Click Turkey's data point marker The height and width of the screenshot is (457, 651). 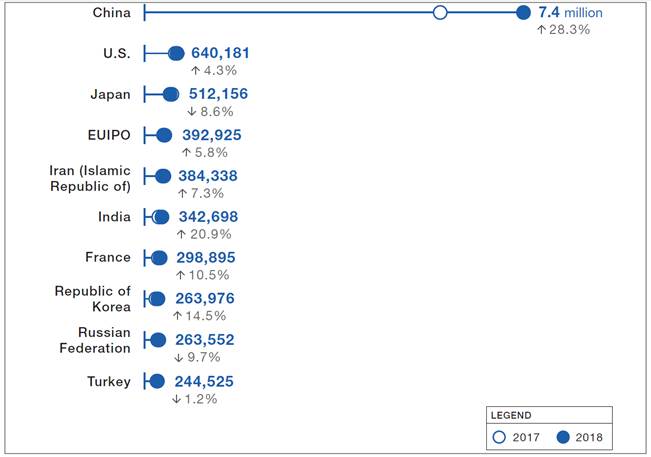click(x=156, y=381)
